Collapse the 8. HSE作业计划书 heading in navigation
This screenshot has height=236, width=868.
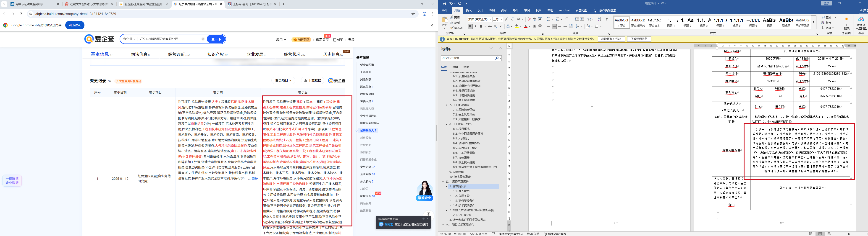(x=447, y=124)
